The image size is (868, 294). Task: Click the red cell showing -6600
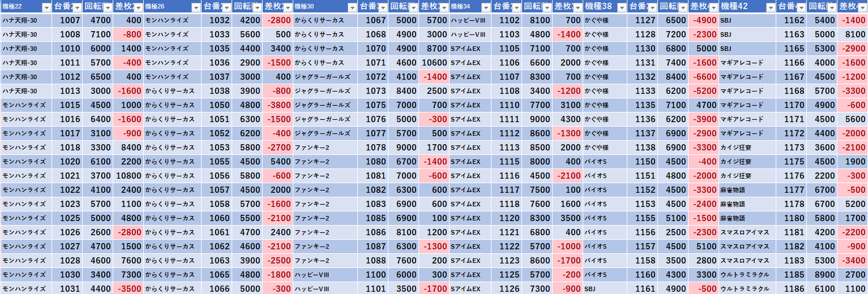point(703,77)
